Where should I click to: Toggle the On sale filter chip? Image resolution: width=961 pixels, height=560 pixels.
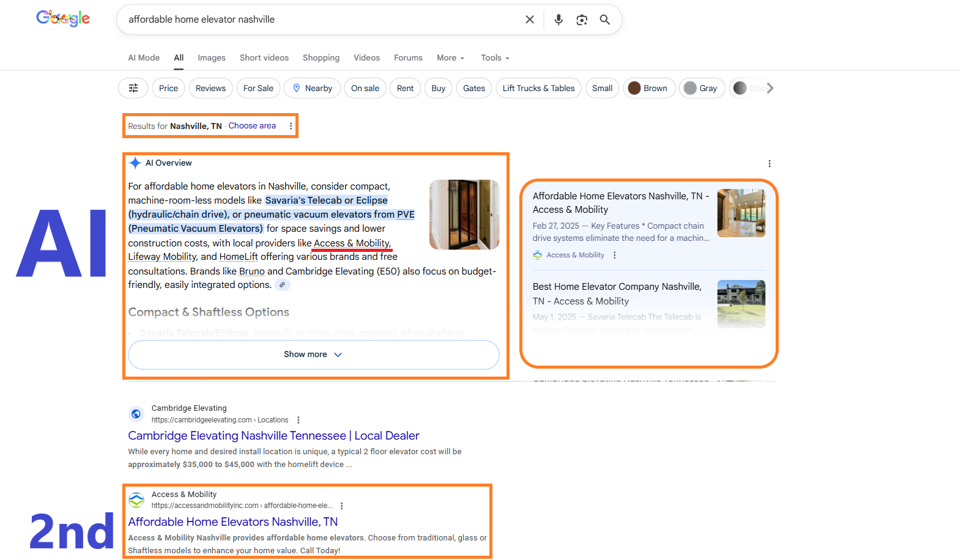click(x=365, y=88)
